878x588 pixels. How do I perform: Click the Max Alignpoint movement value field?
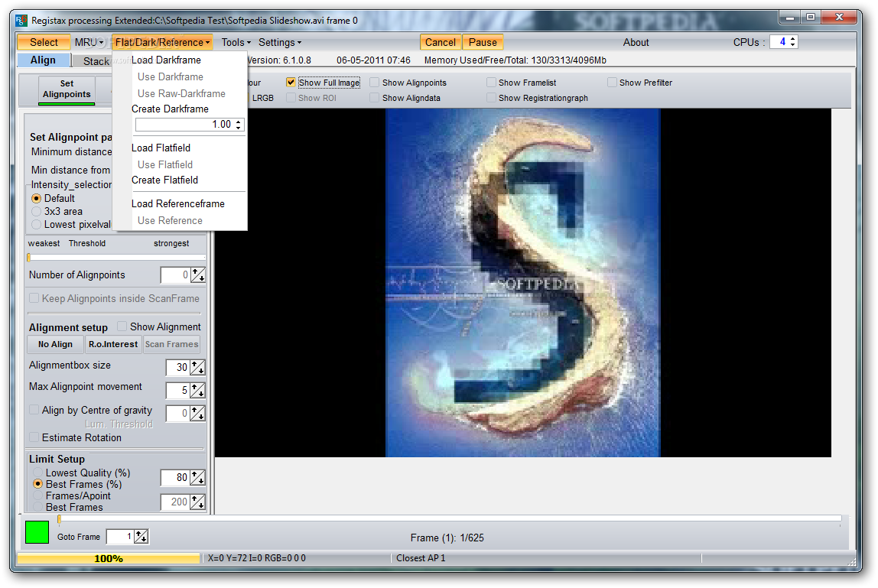coord(178,390)
